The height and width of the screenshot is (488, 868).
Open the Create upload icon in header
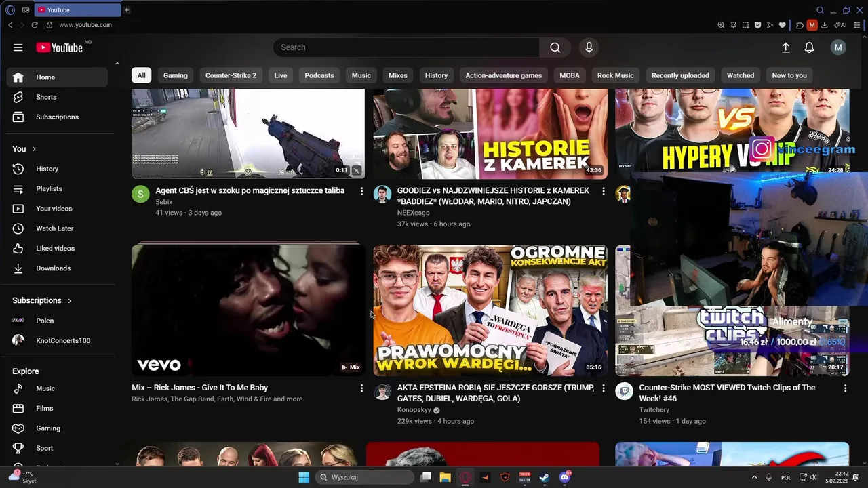point(785,47)
